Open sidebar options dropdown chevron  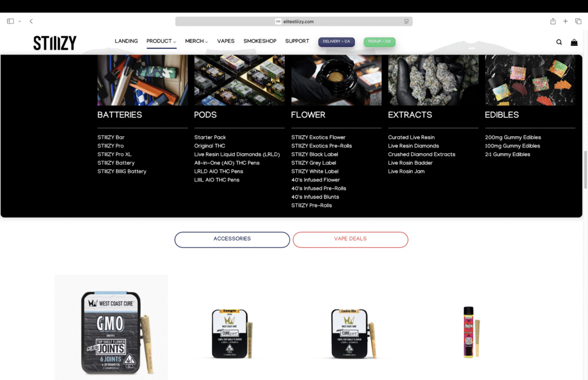(x=20, y=21)
